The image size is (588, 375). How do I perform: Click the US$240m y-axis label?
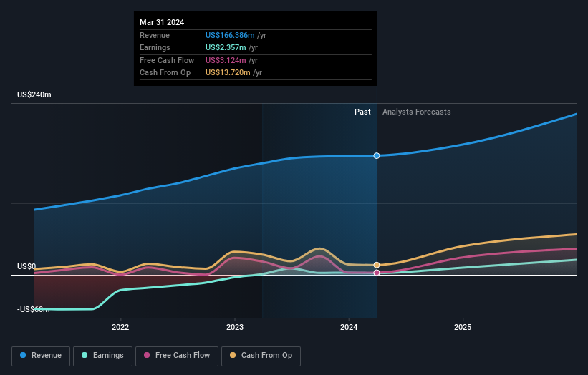34,94
